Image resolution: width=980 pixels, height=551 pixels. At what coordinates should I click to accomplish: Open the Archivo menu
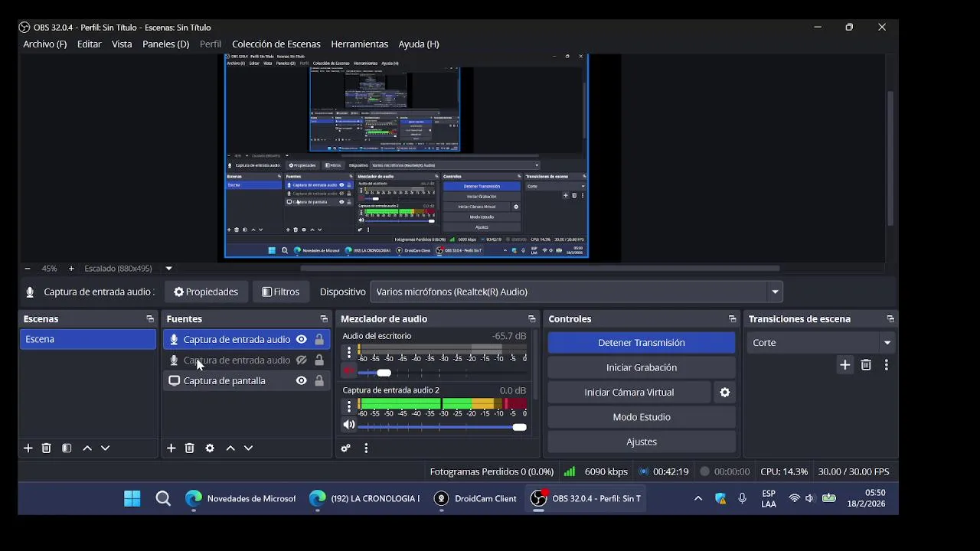click(x=45, y=44)
